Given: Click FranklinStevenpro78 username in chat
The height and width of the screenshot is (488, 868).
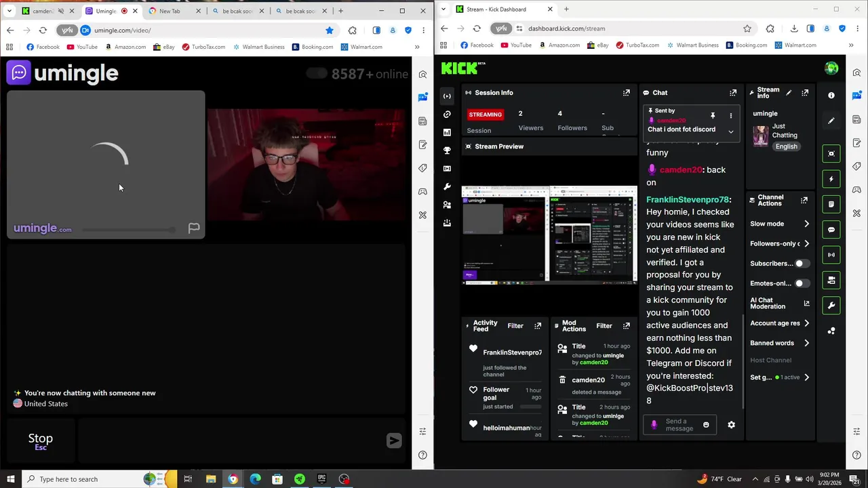Looking at the screenshot, I should coord(688,200).
